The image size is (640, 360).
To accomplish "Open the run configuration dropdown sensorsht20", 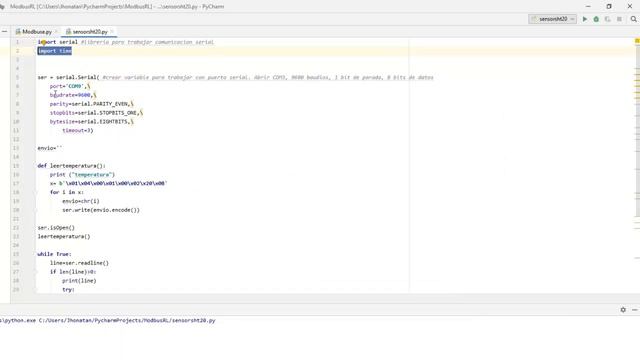I will (x=552, y=19).
